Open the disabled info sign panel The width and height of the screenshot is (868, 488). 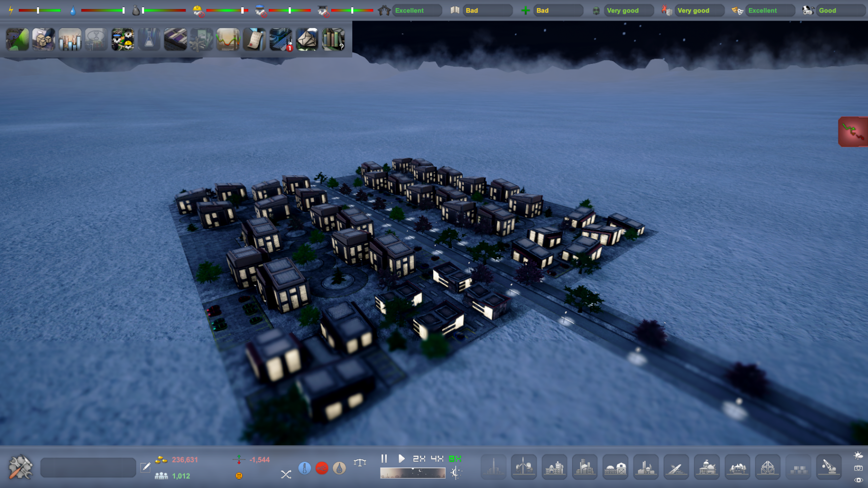coord(96,39)
